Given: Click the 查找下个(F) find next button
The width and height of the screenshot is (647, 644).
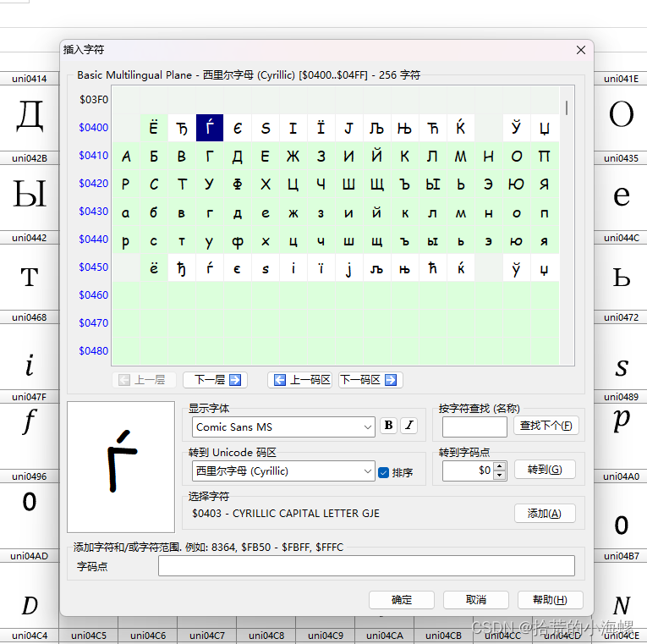Looking at the screenshot, I should (x=546, y=426).
